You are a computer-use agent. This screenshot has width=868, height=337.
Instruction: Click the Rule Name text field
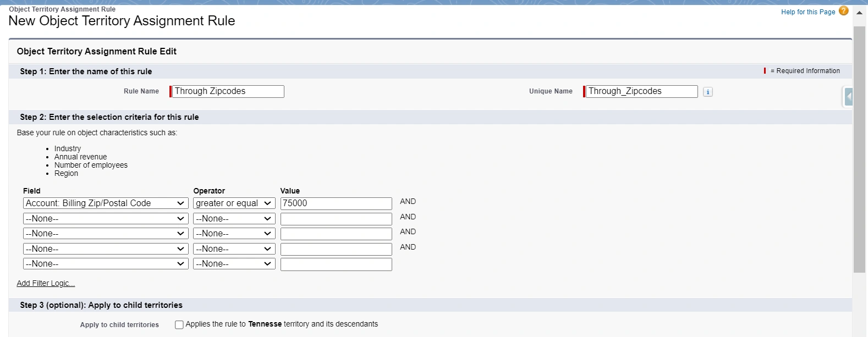(228, 91)
